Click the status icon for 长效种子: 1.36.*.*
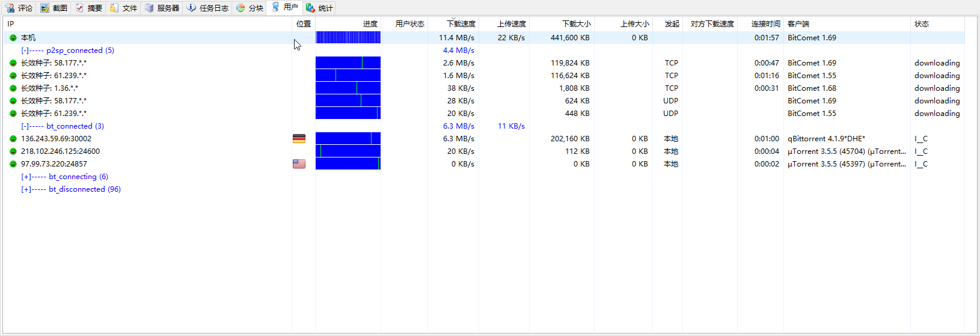980x336 pixels. click(x=13, y=88)
